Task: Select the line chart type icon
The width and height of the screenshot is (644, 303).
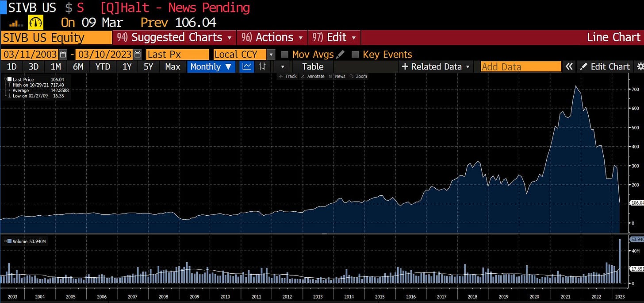Action: 247,66
